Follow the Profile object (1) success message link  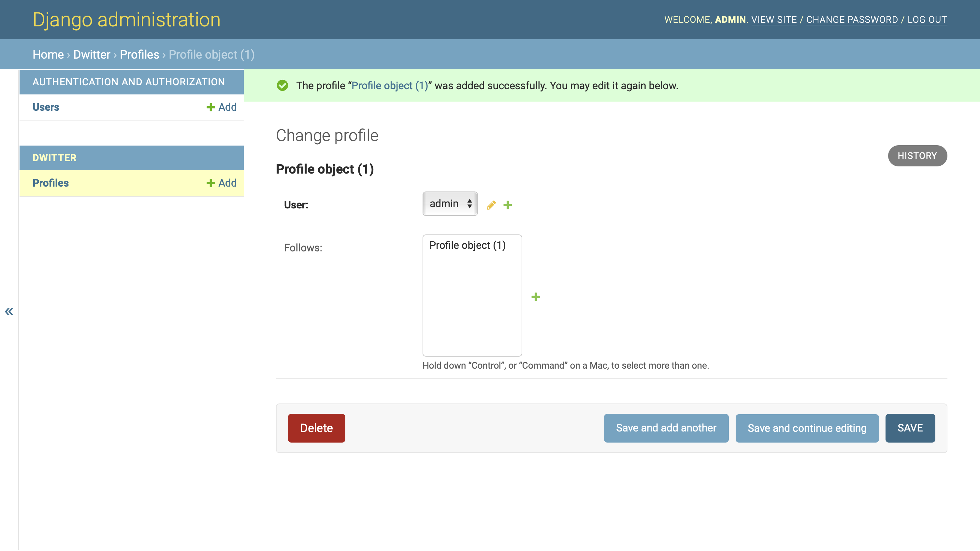pos(389,86)
